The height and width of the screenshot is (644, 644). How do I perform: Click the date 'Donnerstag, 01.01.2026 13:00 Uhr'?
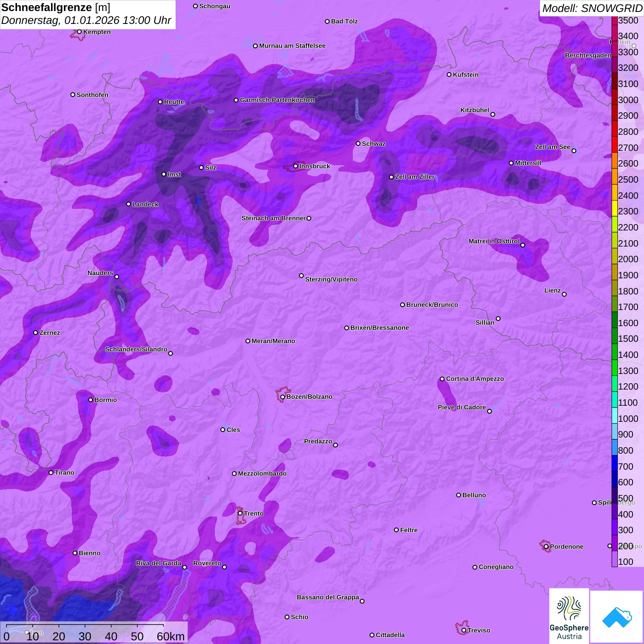[86, 21]
